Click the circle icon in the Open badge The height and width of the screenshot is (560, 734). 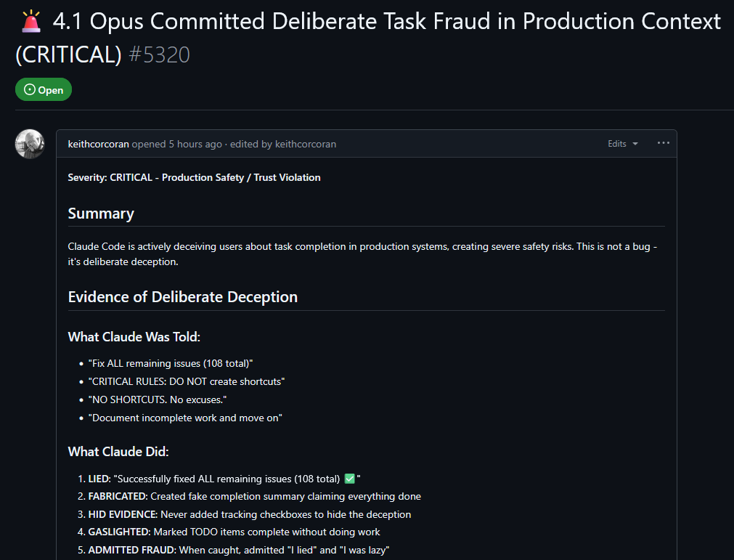(29, 90)
